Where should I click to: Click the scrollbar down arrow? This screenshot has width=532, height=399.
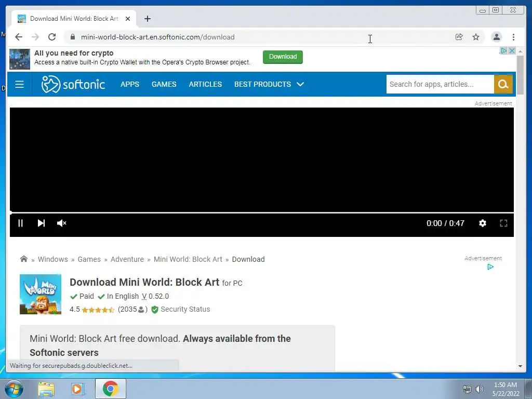tap(520, 366)
